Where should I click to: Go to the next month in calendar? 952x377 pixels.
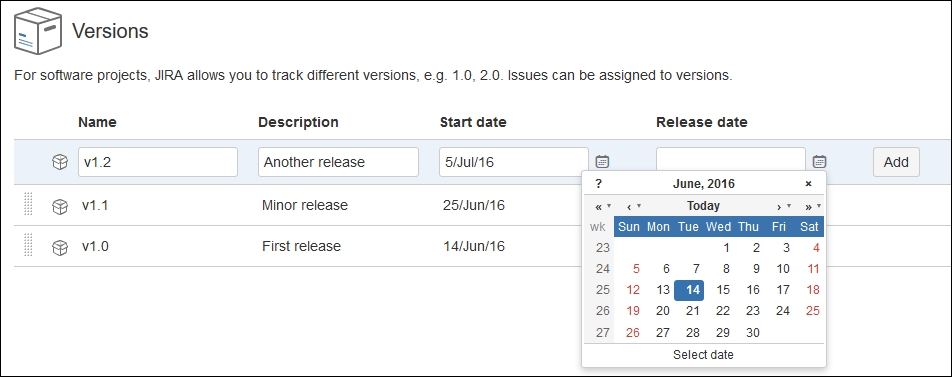point(783,206)
